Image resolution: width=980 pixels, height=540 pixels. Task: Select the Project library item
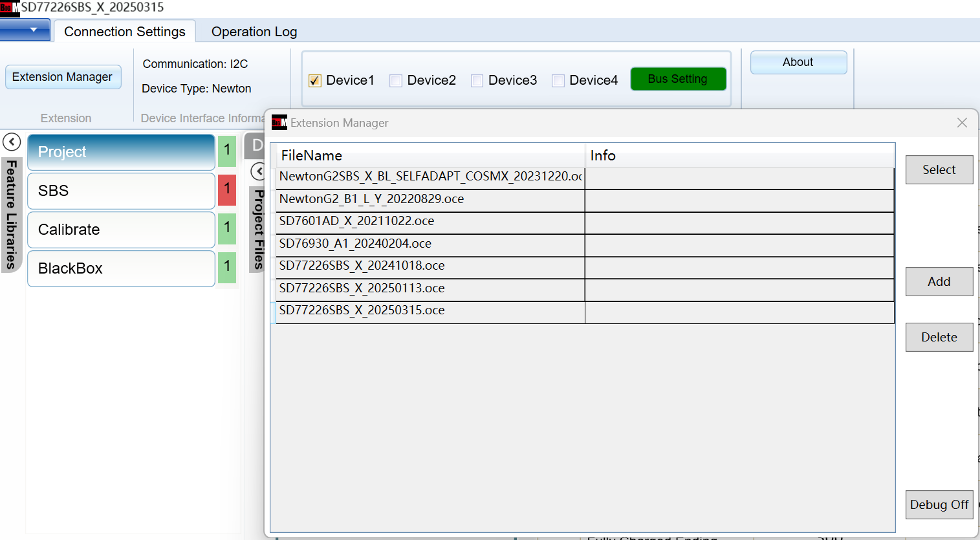point(121,152)
